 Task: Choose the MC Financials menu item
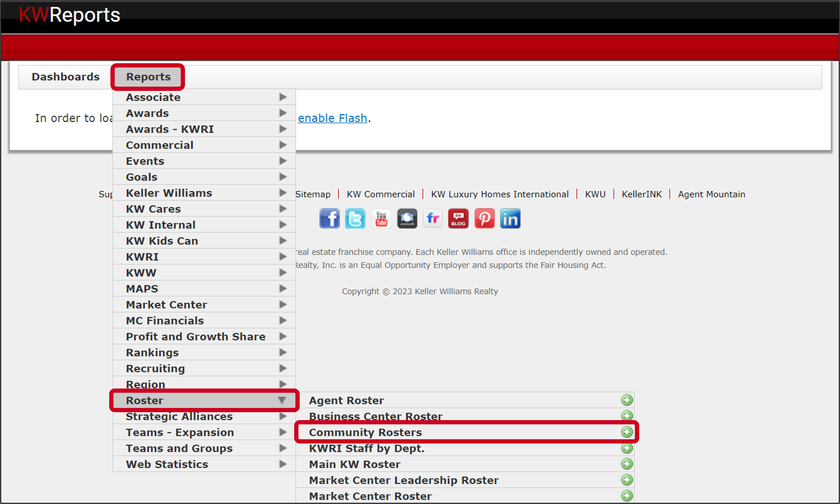[204, 321]
